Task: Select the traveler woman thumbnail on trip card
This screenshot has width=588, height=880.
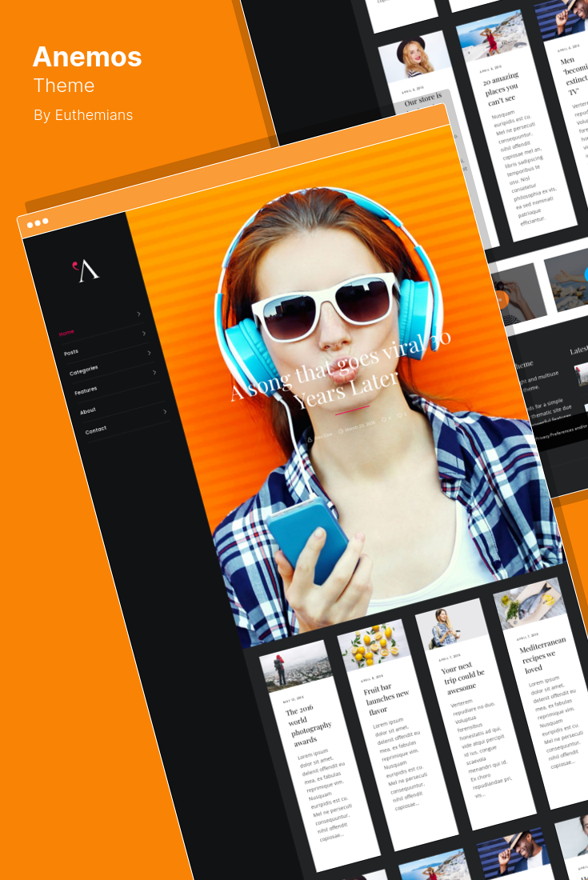Action: pyautogui.click(x=452, y=624)
